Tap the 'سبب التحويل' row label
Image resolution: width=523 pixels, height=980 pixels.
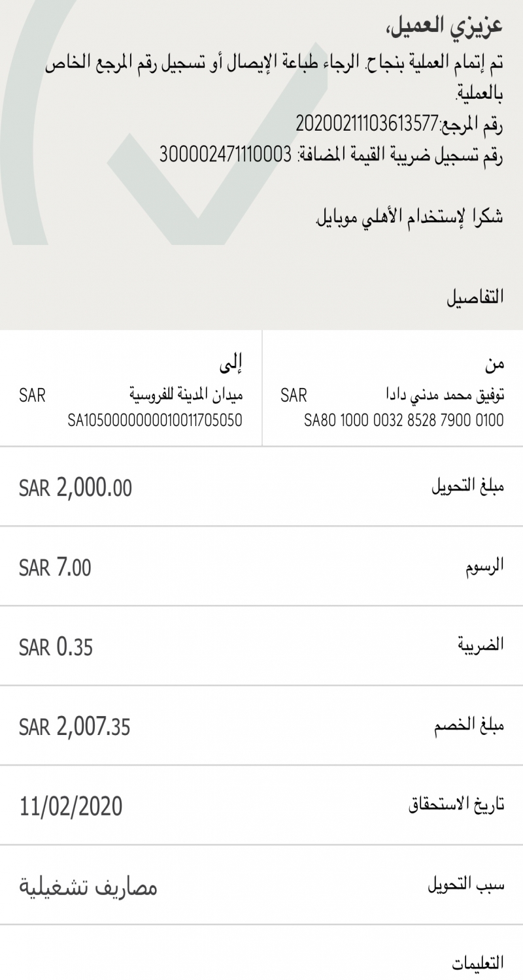[x=465, y=886]
